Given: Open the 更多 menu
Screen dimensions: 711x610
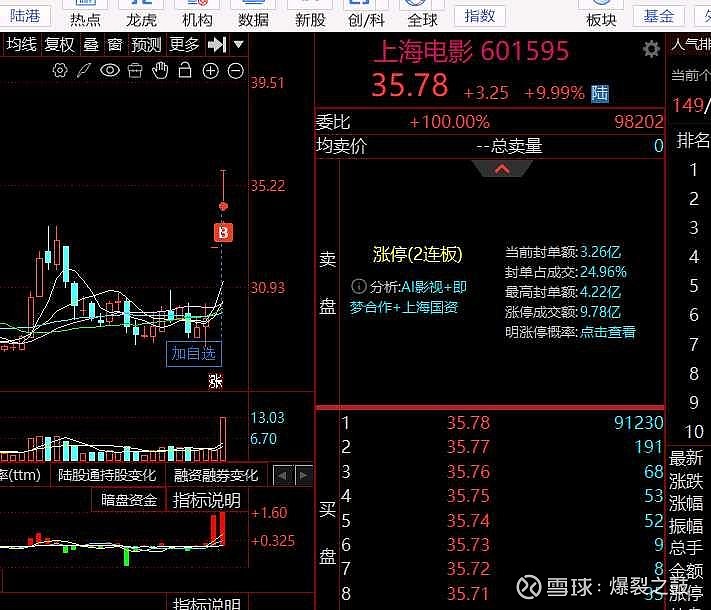Looking at the screenshot, I should [x=184, y=45].
